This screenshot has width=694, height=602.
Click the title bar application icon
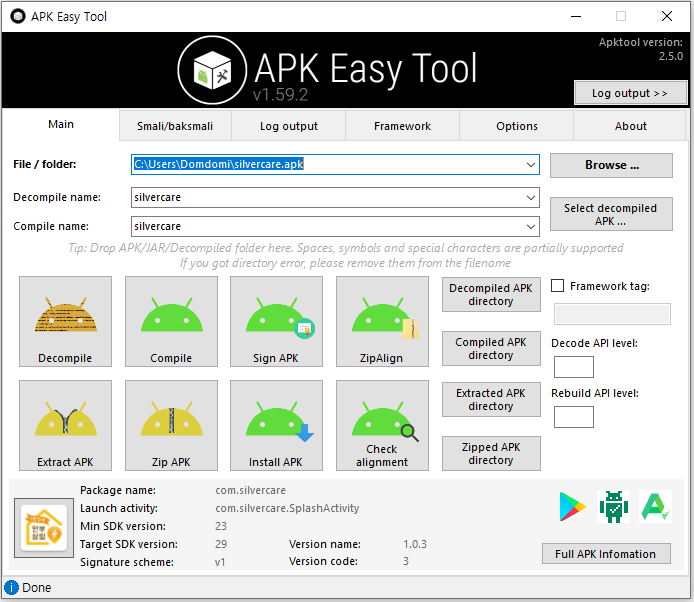(x=18, y=16)
